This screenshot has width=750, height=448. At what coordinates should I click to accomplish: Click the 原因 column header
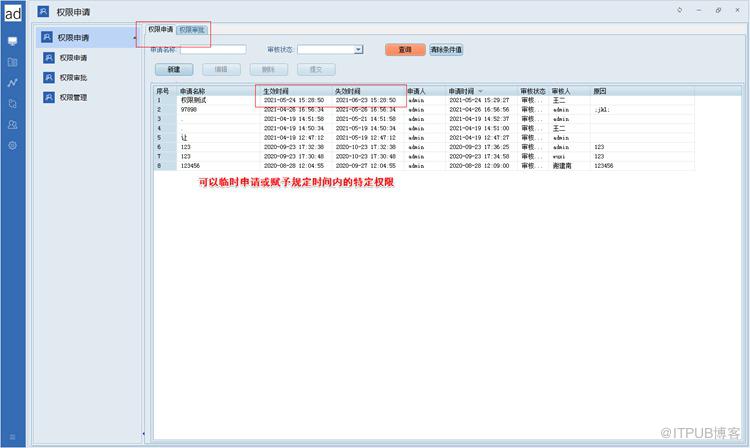point(642,91)
